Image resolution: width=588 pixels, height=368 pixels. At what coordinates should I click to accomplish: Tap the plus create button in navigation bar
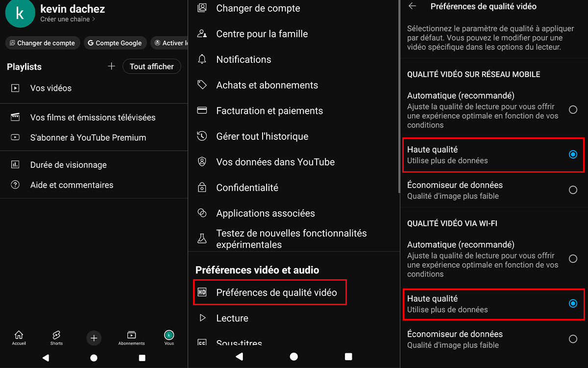coord(94,338)
